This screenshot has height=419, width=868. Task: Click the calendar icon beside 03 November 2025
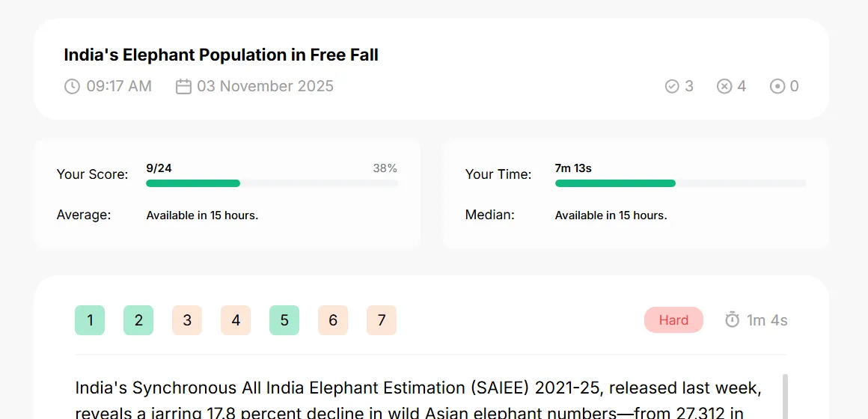pyautogui.click(x=184, y=86)
